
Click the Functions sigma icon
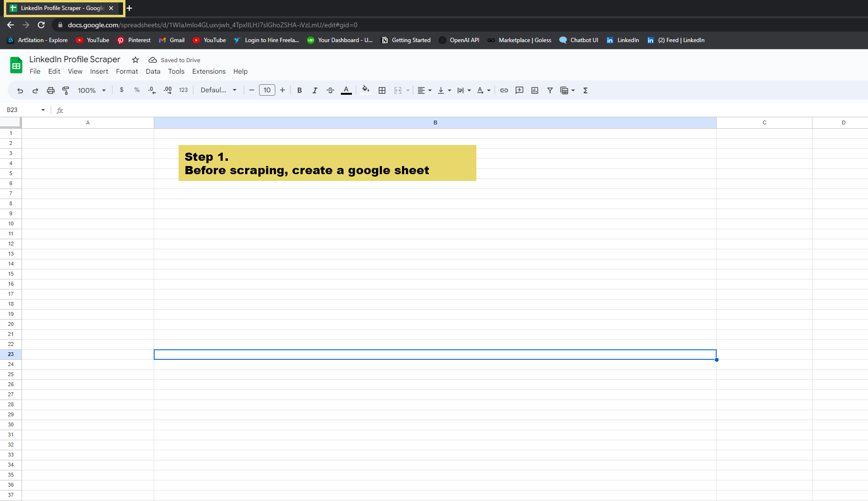(x=585, y=90)
